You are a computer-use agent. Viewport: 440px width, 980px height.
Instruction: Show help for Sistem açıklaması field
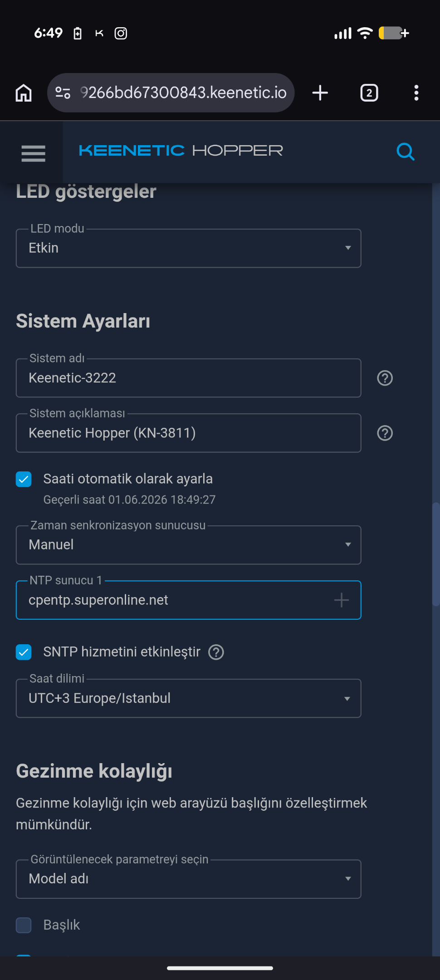tap(385, 433)
